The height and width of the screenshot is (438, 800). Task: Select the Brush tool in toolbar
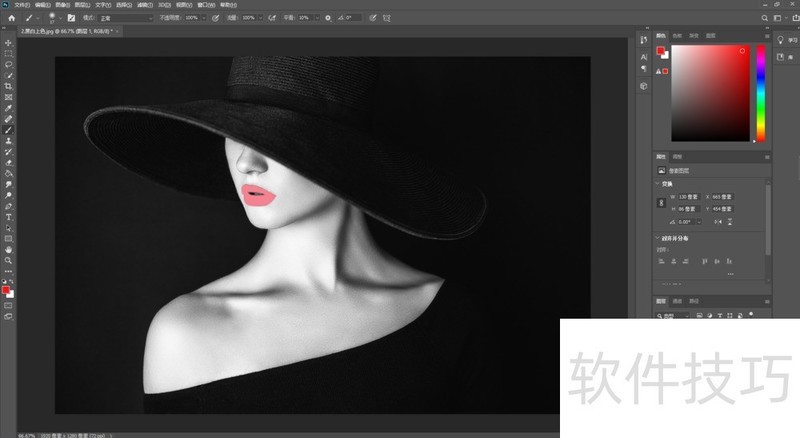9,130
